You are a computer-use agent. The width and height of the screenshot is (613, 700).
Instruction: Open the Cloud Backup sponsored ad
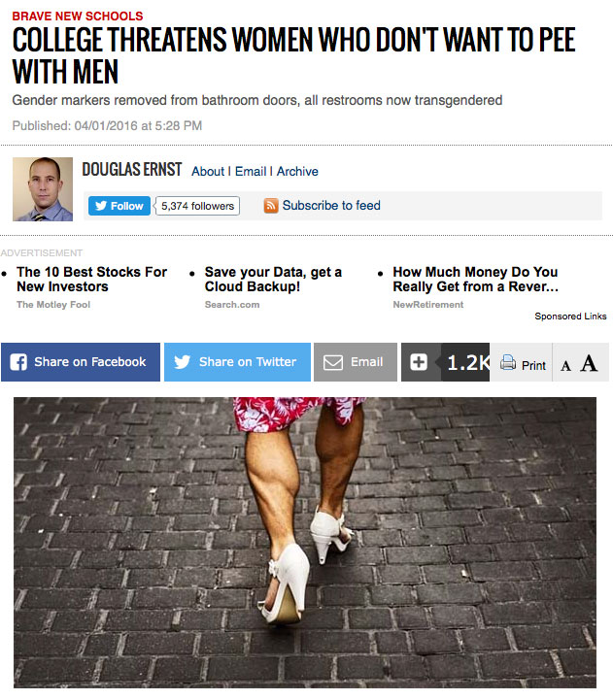tap(273, 279)
